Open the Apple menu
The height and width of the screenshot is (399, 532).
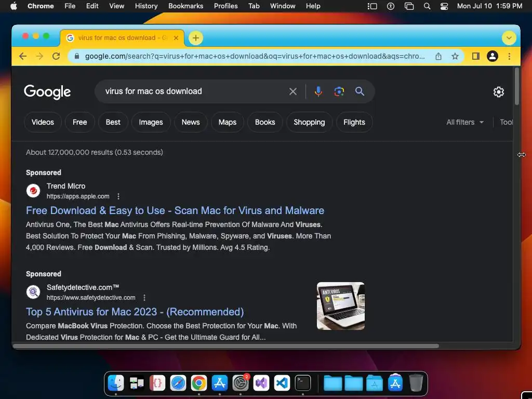[14, 6]
